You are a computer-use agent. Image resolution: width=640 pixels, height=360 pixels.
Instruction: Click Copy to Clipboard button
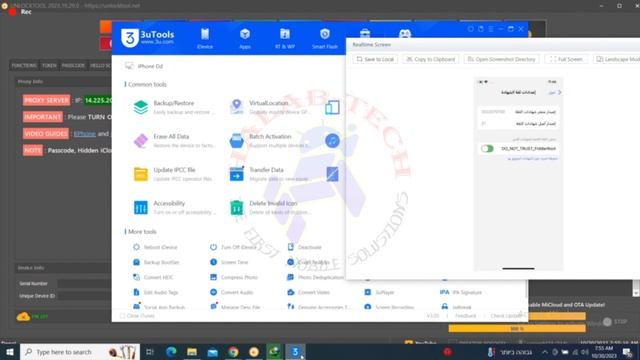[x=431, y=60]
